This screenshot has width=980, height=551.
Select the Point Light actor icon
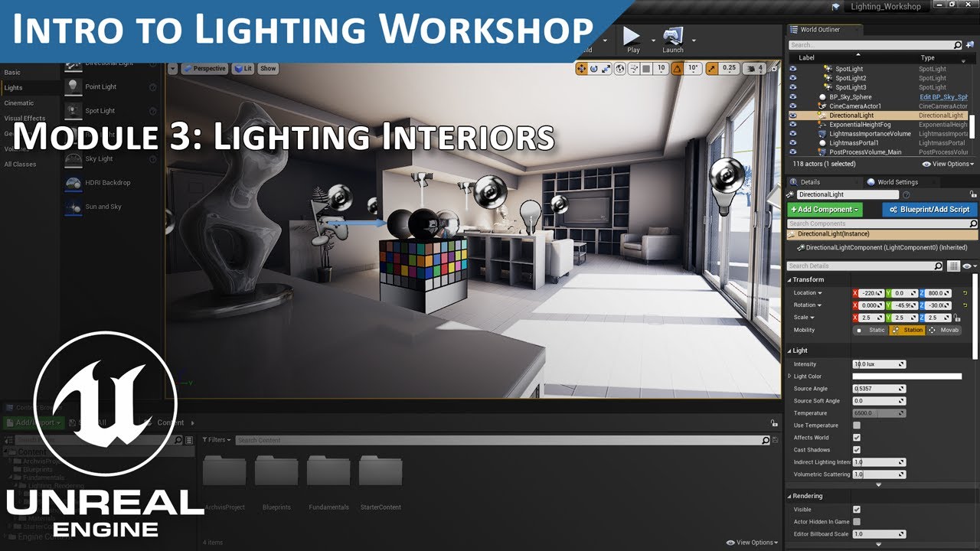pyautogui.click(x=73, y=86)
